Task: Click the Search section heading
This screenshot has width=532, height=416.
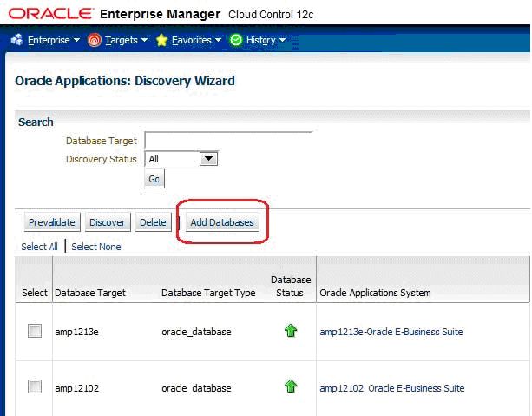Action: (36, 122)
